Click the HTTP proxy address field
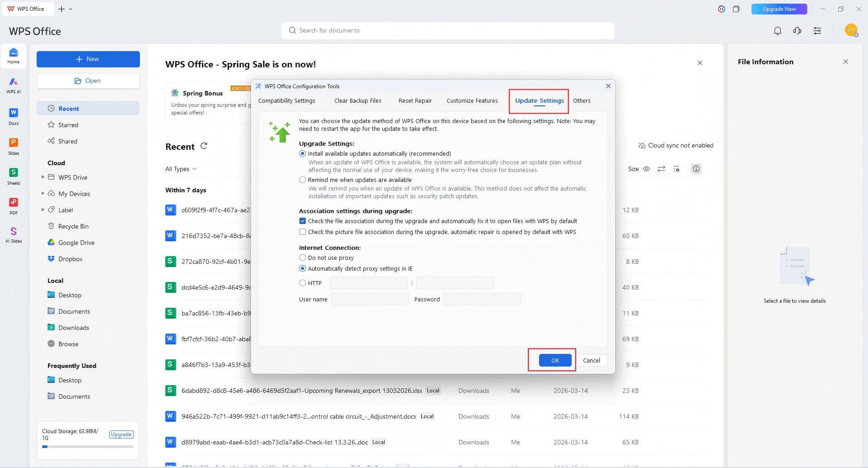 pyautogui.click(x=369, y=283)
